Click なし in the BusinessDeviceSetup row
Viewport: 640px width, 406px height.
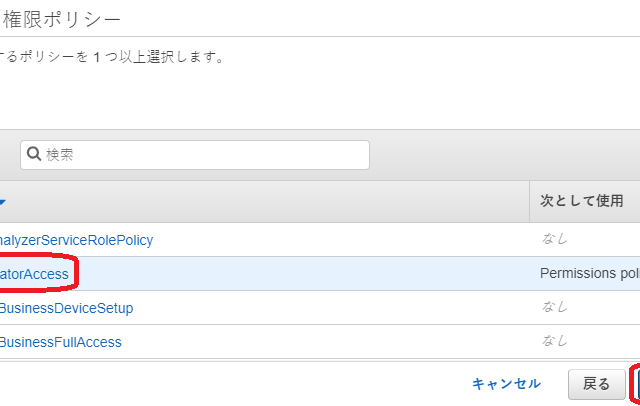[554, 308]
